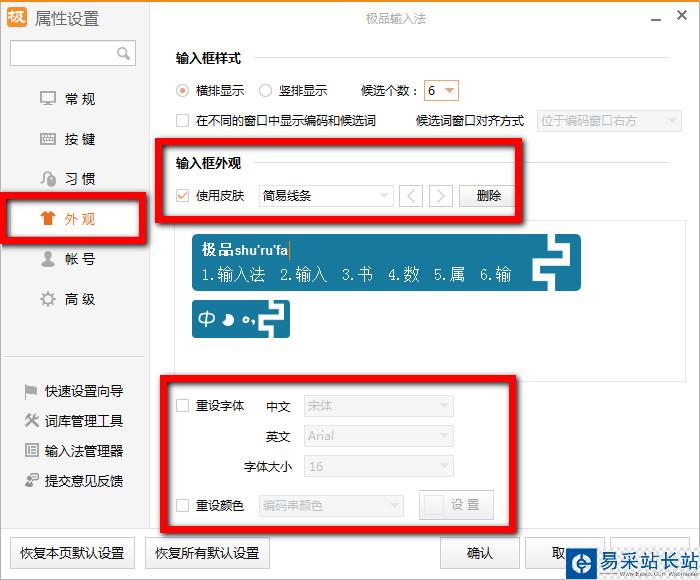Click the feedback icon for 提交意见反馈

[x=31, y=480]
